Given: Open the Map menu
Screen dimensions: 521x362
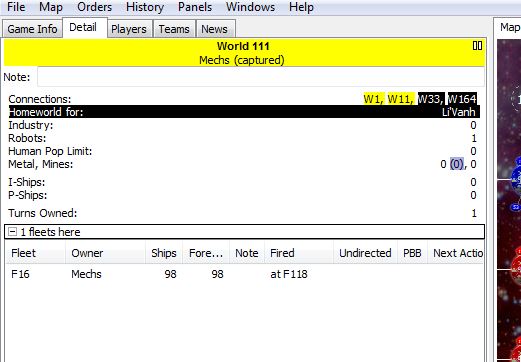Looking at the screenshot, I should (x=51, y=7).
